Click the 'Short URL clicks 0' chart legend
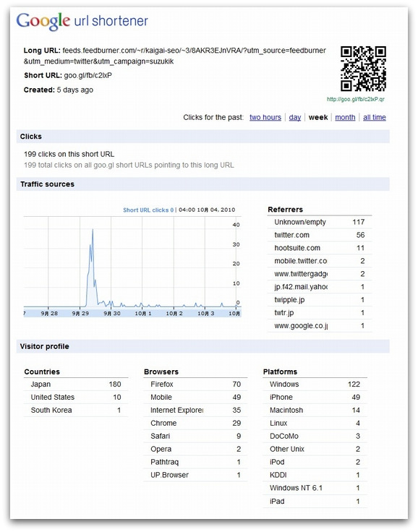Screen dimensions: 418x532 point(148,210)
